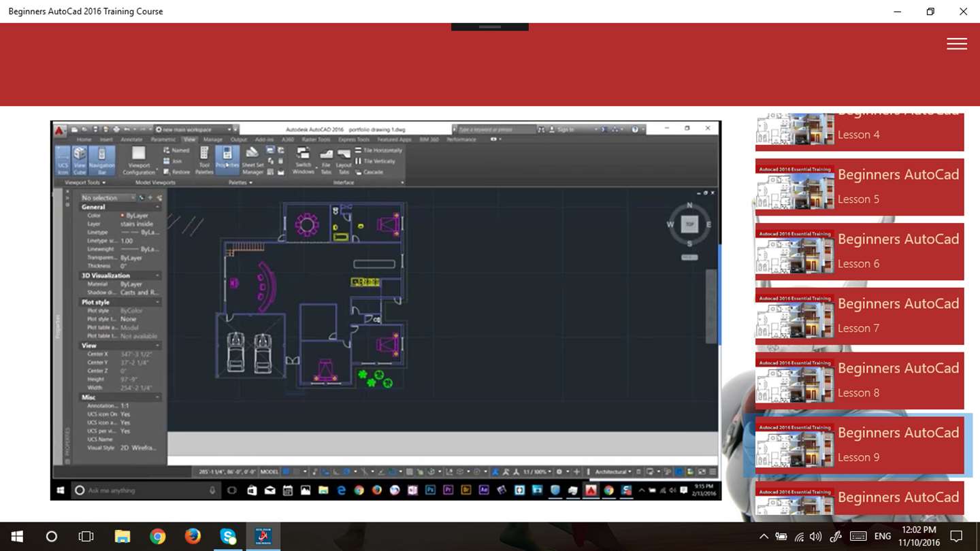Image resolution: width=980 pixels, height=551 pixels.
Task: Click the dark handle bar atop the header
Action: pyautogui.click(x=490, y=27)
